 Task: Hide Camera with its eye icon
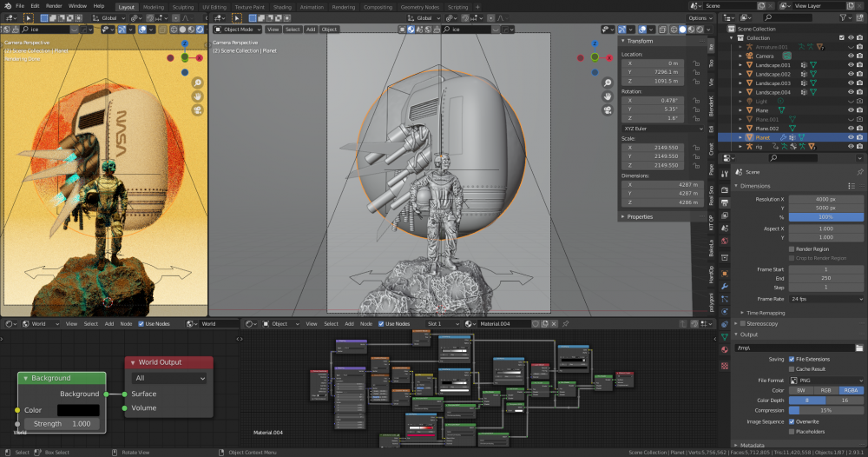[x=851, y=56]
